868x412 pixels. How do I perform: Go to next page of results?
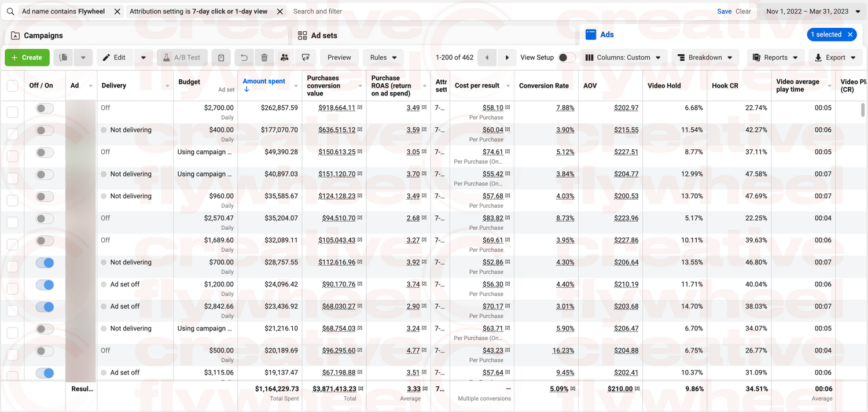pyautogui.click(x=507, y=57)
